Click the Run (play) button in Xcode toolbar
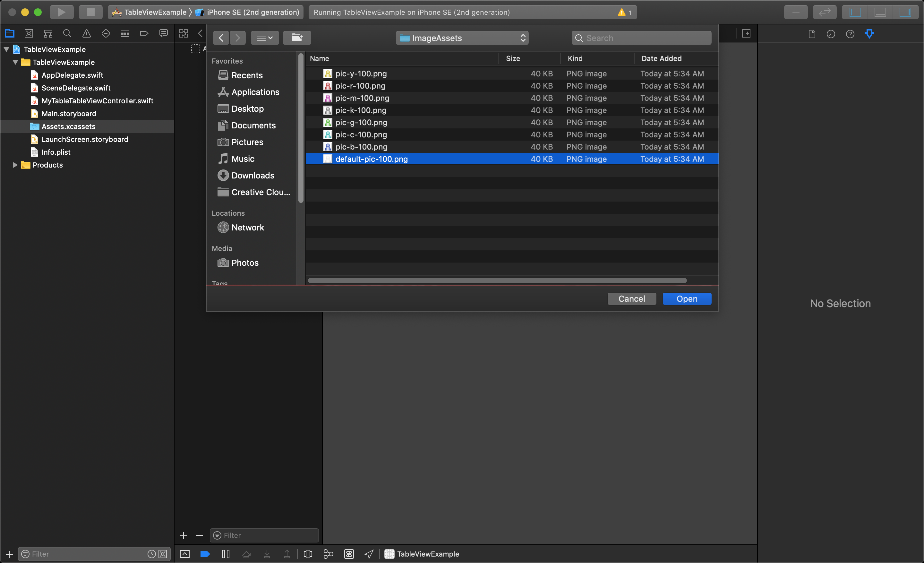The image size is (924, 563). coord(62,13)
